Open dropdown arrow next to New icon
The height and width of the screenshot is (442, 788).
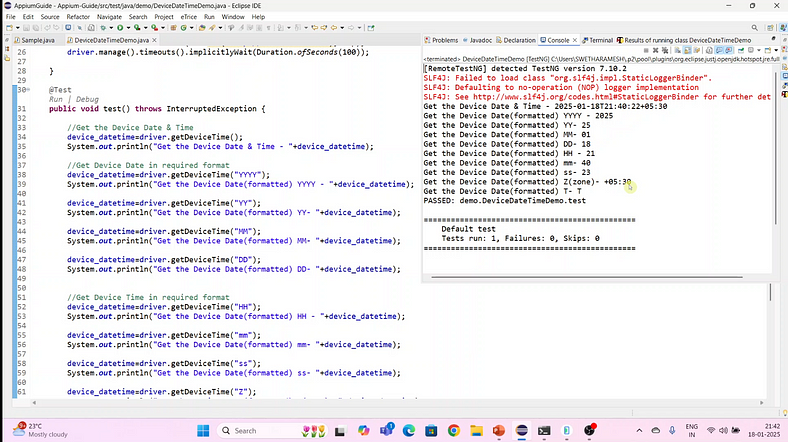[x=18, y=28]
